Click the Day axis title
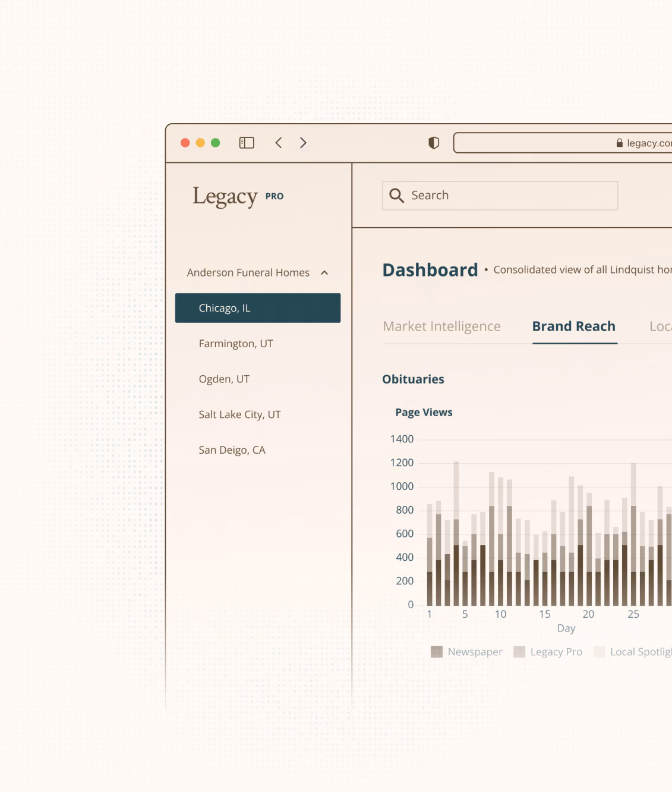The image size is (672, 792). [x=566, y=628]
